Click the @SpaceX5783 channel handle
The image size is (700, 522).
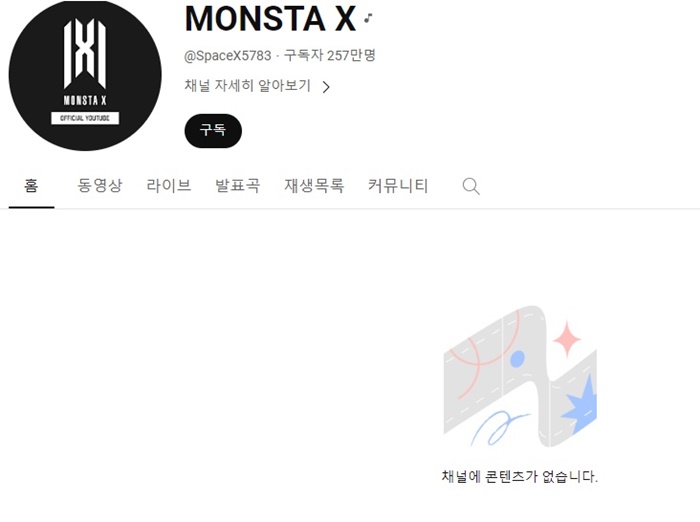tap(228, 56)
